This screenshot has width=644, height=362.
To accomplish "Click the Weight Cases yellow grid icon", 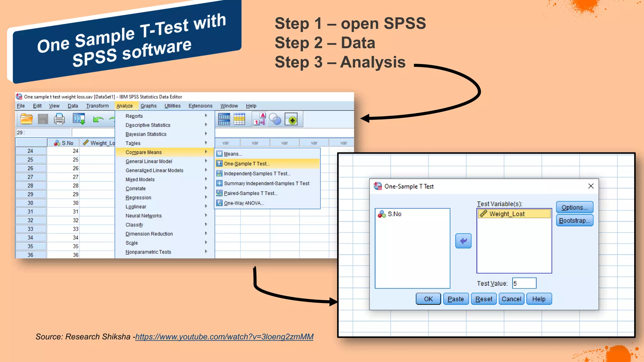I will pos(239,119).
